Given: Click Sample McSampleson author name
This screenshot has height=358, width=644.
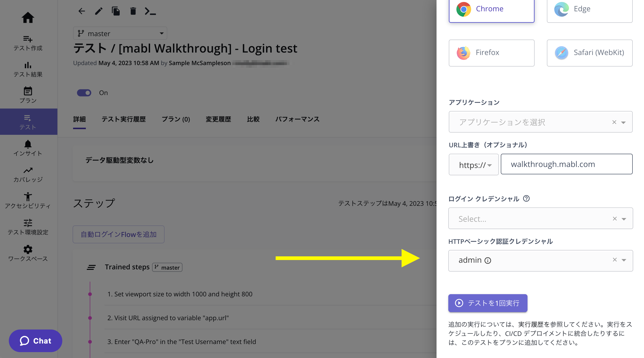Looking at the screenshot, I should pyautogui.click(x=200, y=63).
